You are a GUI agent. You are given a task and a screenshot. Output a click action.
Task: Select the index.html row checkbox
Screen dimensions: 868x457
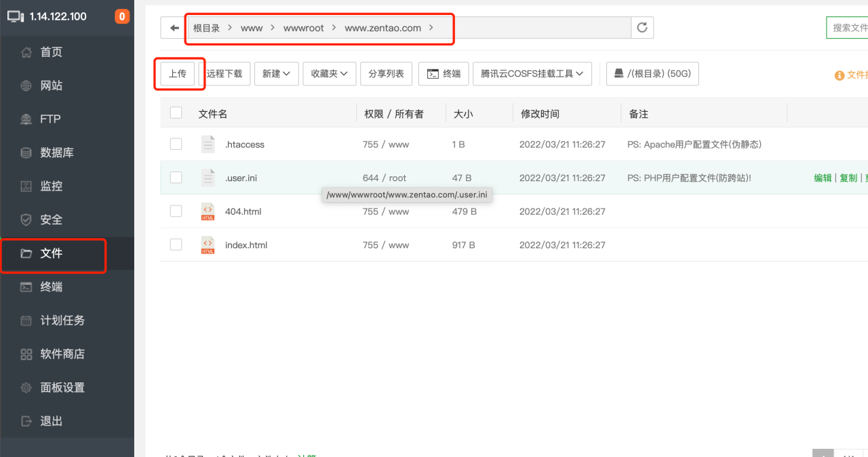tap(176, 245)
